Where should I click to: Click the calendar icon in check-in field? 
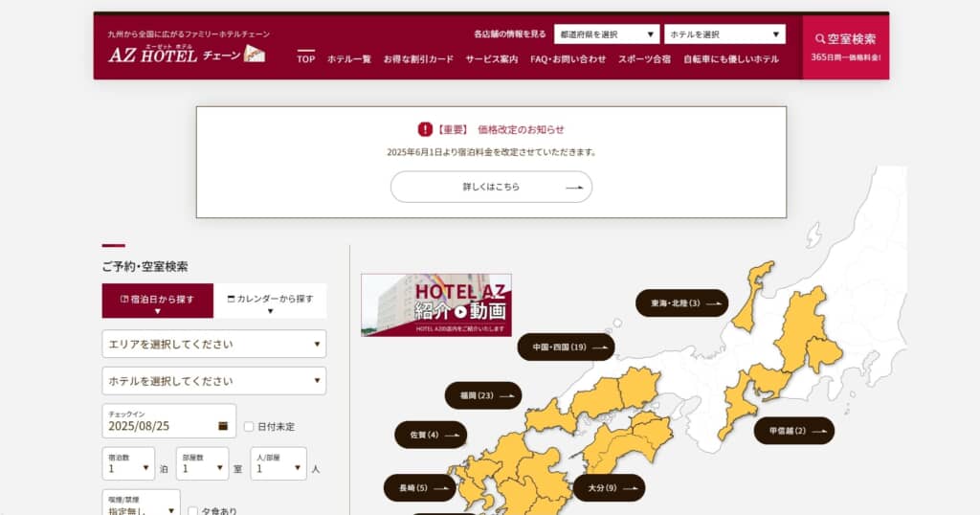coord(223,425)
